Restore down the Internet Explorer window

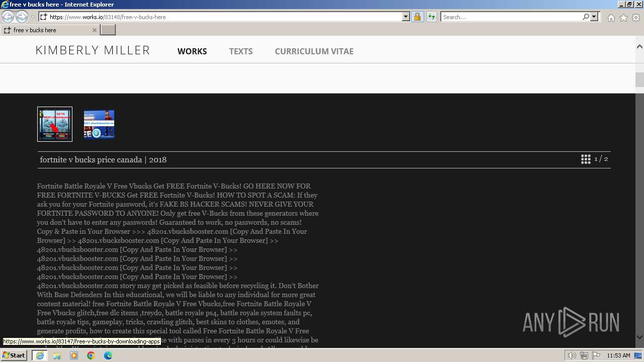tap(629, 5)
